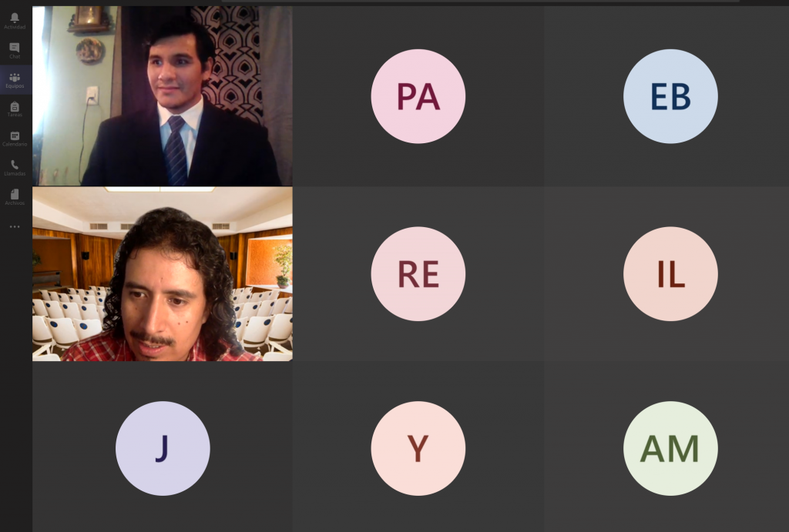Select the J participant avatar

[x=163, y=448]
